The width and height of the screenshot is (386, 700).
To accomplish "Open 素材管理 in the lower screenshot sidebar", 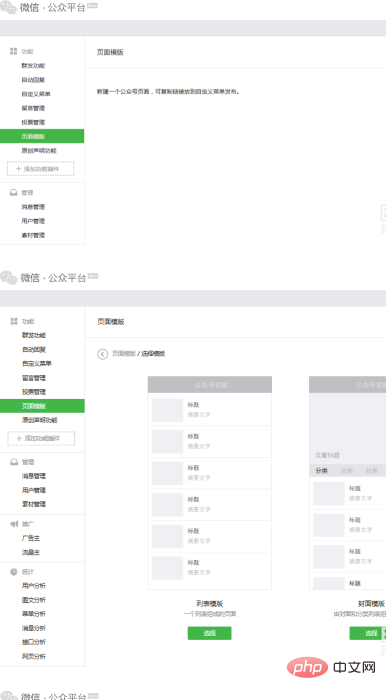I will [34, 504].
